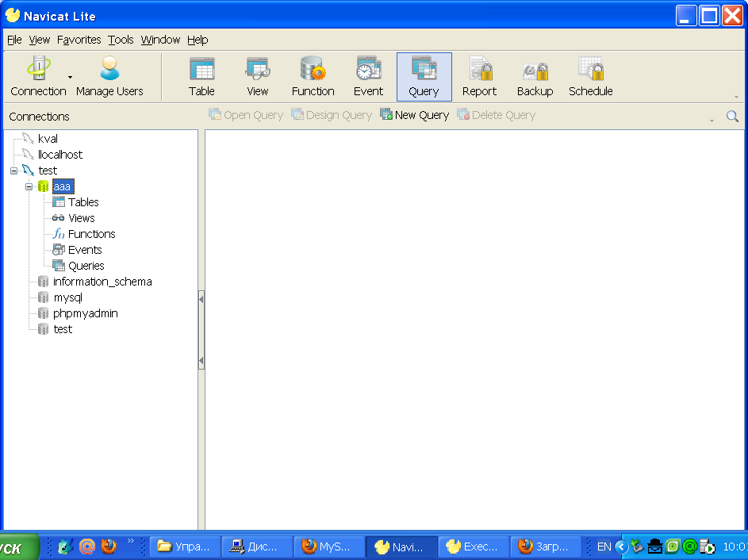The width and height of the screenshot is (748, 560).
Task: Switch to Navi... taskbar button
Action: tap(401, 547)
